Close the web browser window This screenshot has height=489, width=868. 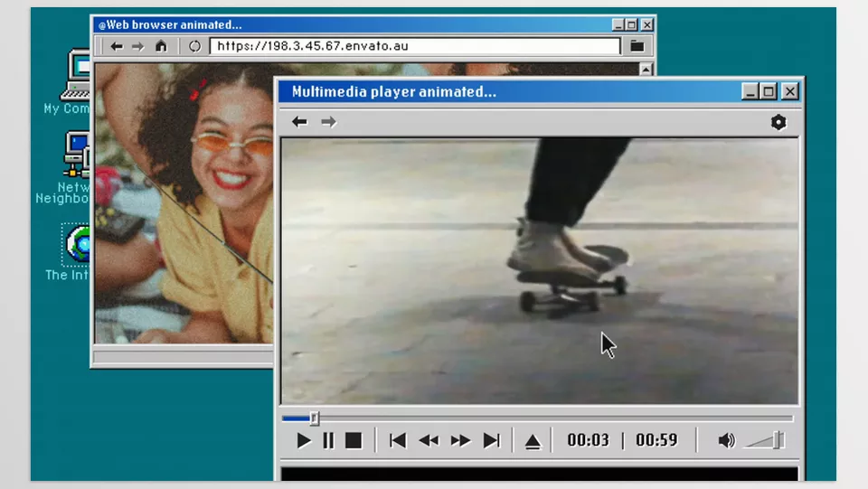click(646, 25)
